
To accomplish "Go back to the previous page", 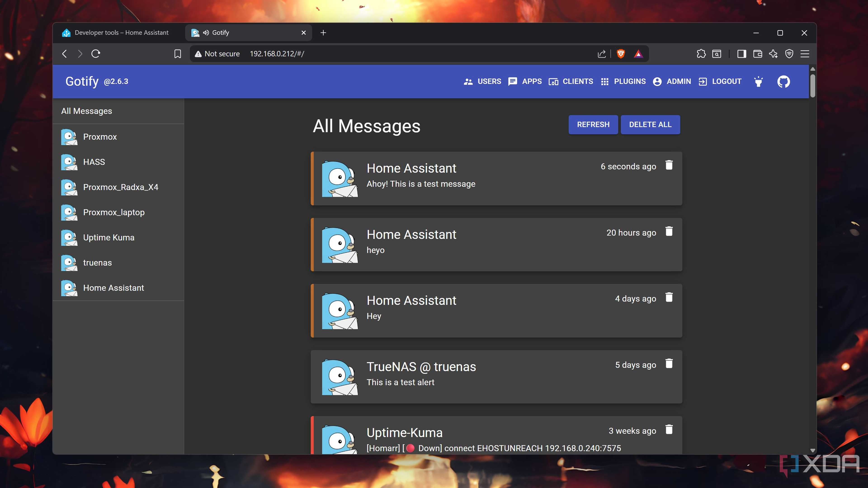I will click(65, 54).
